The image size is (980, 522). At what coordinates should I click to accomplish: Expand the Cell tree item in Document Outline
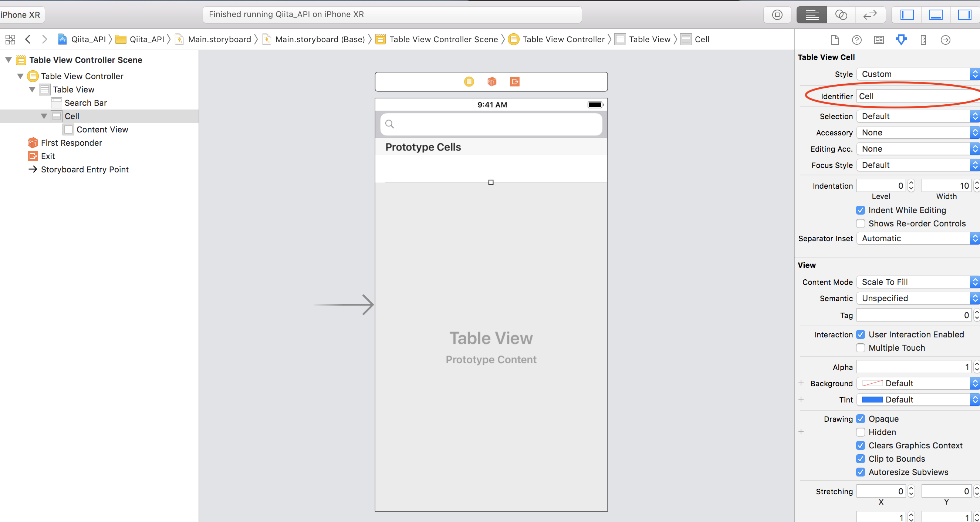[42, 115]
